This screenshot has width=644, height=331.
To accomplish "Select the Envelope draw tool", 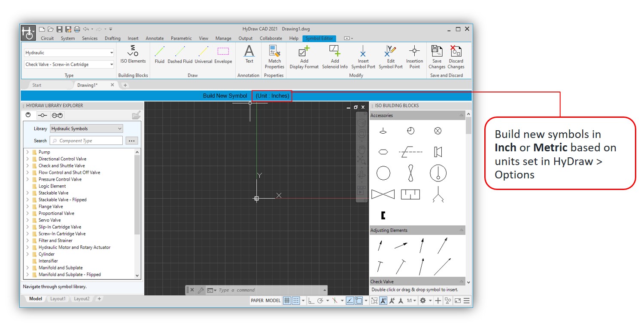I will point(223,55).
